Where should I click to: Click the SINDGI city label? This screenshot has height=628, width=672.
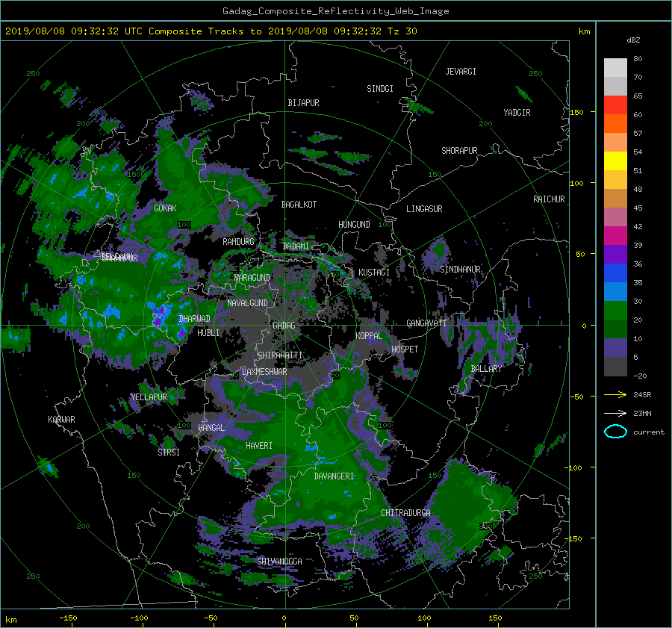pyautogui.click(x=380, y=89)
